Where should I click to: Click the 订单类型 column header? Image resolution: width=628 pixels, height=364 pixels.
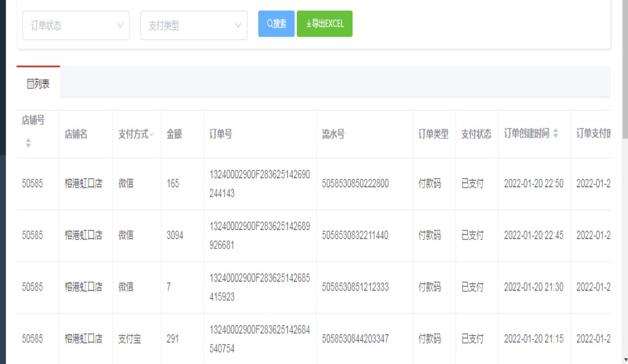click(x=434, y=134)
